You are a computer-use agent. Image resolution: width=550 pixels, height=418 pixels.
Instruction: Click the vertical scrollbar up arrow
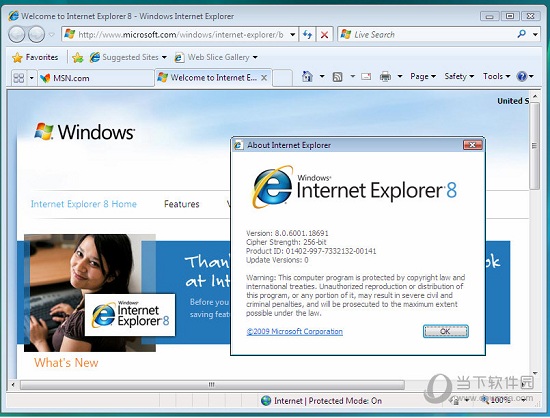pyautogui.click(x=535, y=96)
